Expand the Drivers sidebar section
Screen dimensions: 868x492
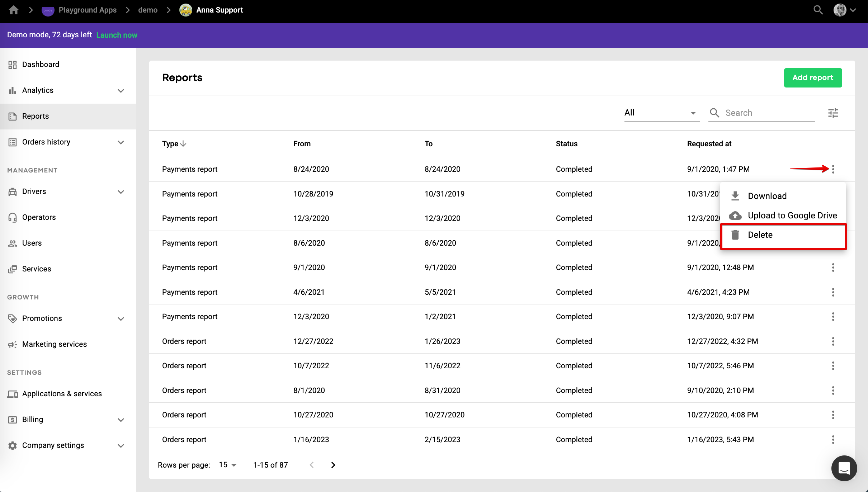(x=121, y=192)
